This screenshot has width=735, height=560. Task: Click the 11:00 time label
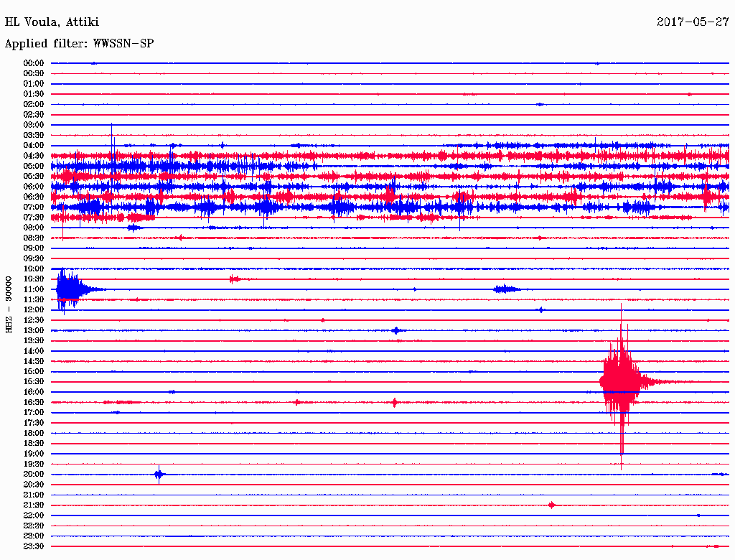34,289
